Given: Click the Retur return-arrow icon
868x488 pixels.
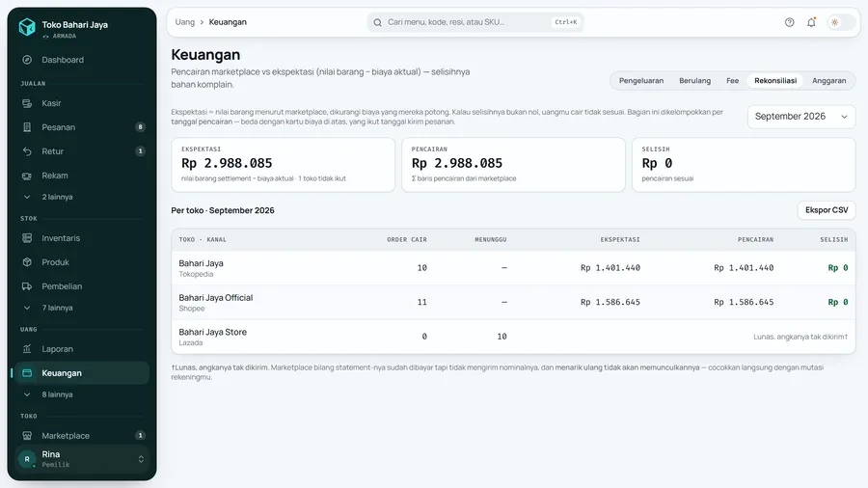Looking at the screenshot, I should click(27, 151).
